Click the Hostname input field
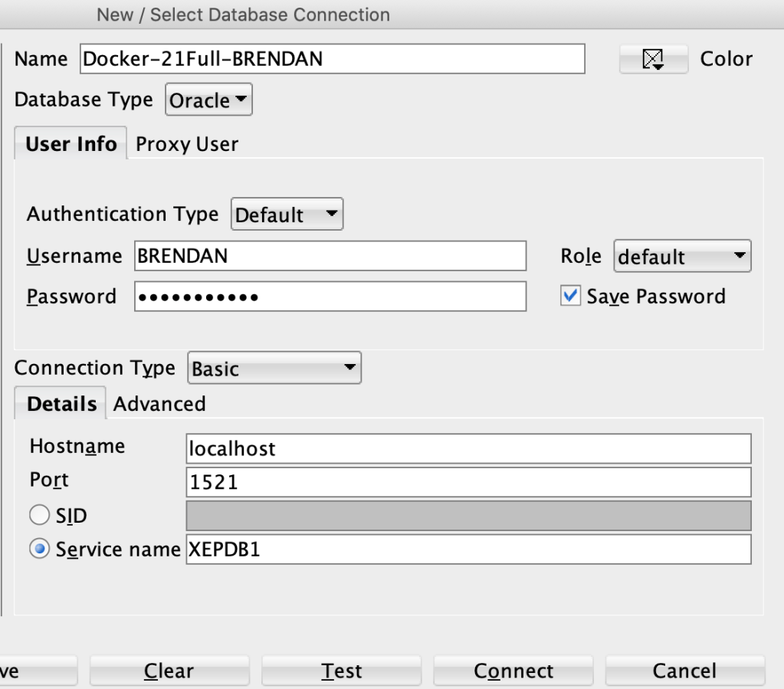The image size is (784, 689). (468, 449)
